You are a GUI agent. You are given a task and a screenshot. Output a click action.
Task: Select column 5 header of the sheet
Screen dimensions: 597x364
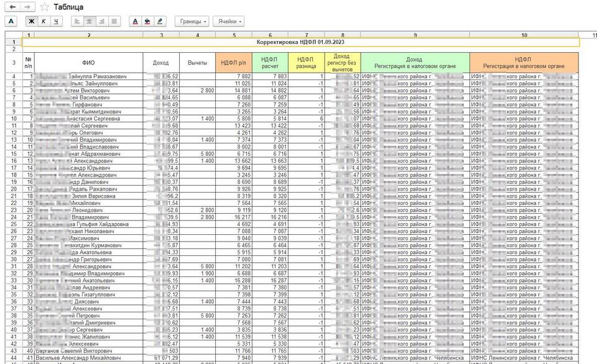(234, 35)
